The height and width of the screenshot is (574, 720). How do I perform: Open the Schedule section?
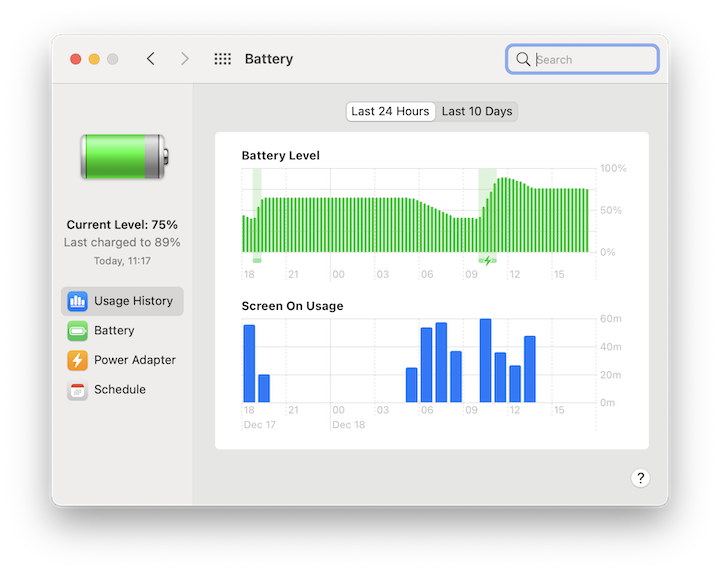click(x=122, y=390)
